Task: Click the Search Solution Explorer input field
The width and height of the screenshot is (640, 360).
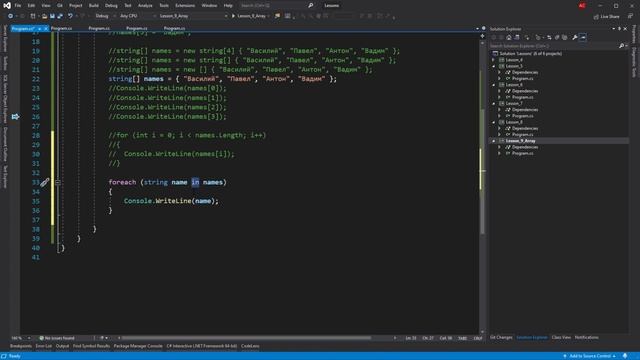Action: point(554,46)
